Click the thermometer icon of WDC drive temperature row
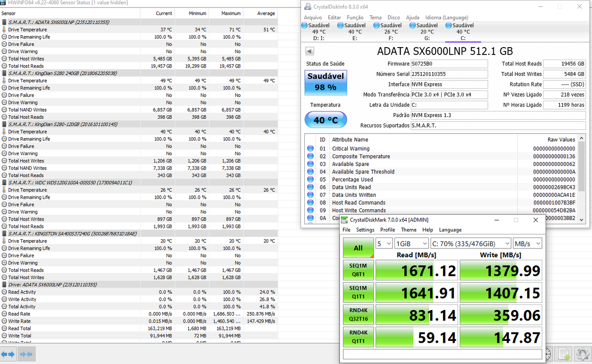The height and width of the screenshot is (364, 592). coord(4,190)
